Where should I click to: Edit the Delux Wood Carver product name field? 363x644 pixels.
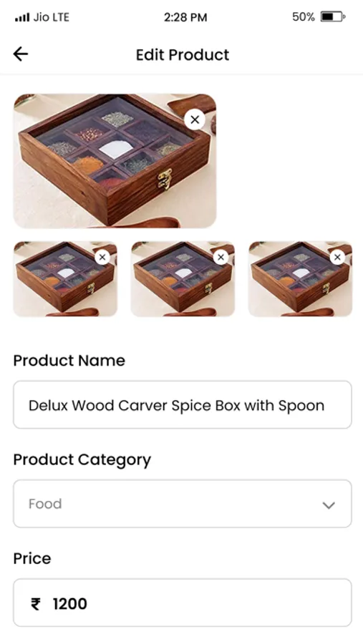tap(183, 405)
